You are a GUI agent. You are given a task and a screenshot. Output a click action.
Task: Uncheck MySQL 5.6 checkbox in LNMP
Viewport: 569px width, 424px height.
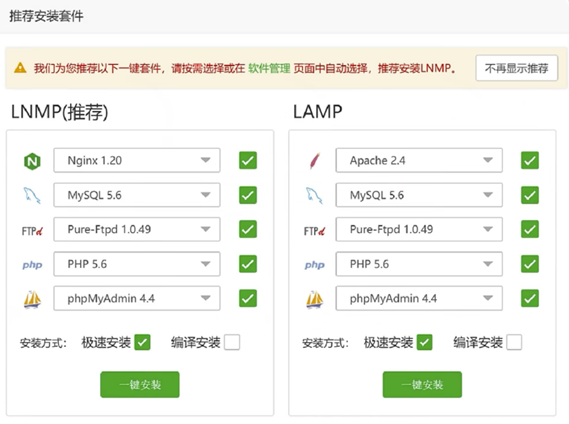tap(248, 195)
